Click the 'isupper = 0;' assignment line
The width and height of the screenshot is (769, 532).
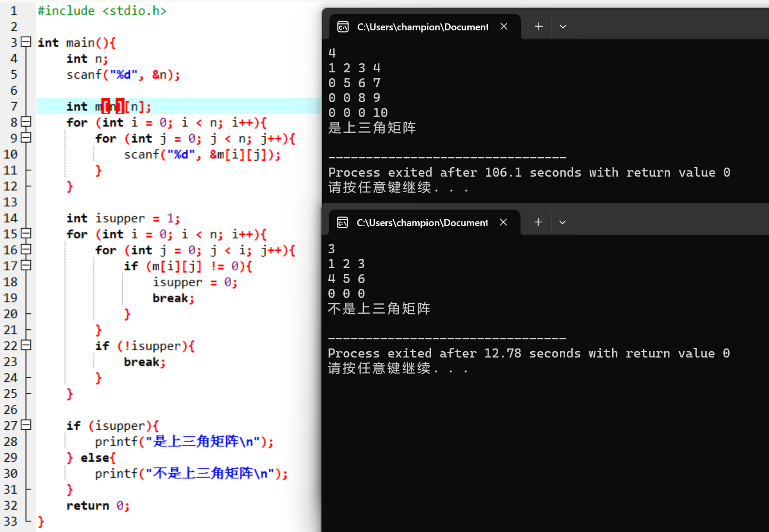pos(195,282)
